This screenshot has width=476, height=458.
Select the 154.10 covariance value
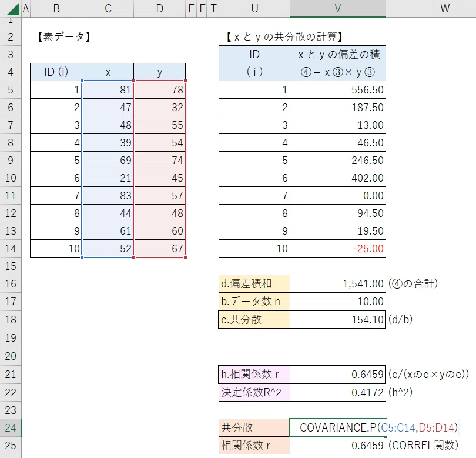(x=338, y=319)
